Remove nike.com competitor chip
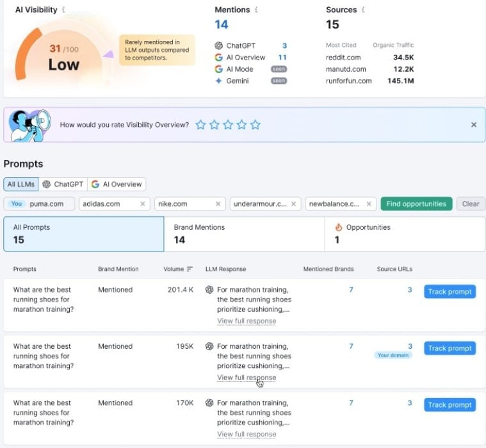 tap(218, 204)
